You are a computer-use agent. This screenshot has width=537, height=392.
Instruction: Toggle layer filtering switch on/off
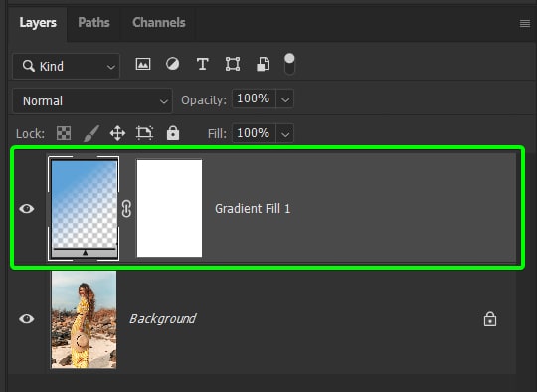click(x=289, y=64)
